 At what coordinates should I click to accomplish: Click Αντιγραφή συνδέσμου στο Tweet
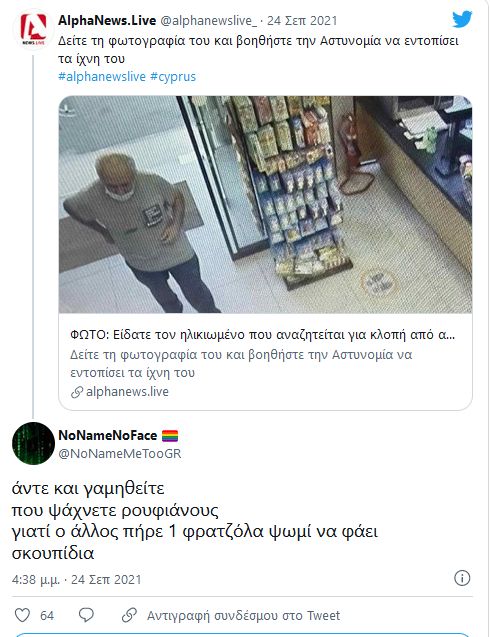pyautogui.click(x=243, y=615)
